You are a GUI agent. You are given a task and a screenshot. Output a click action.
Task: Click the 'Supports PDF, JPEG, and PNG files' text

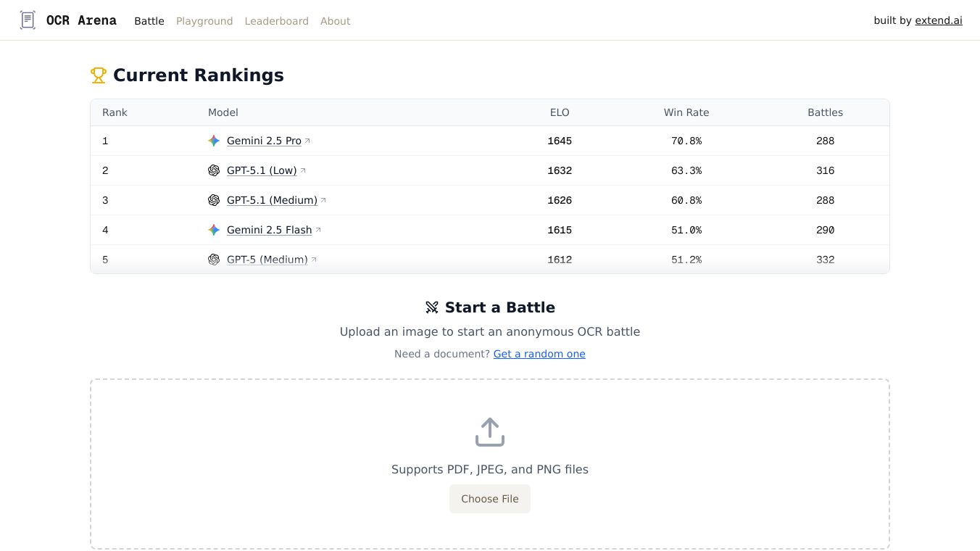tap(490, 469)
